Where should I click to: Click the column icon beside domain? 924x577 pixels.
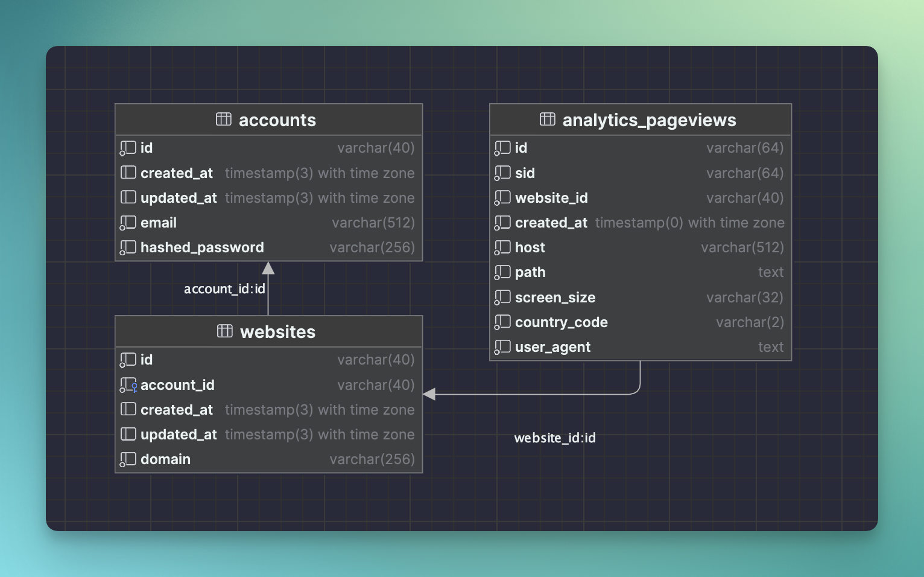tap(128, 460)
